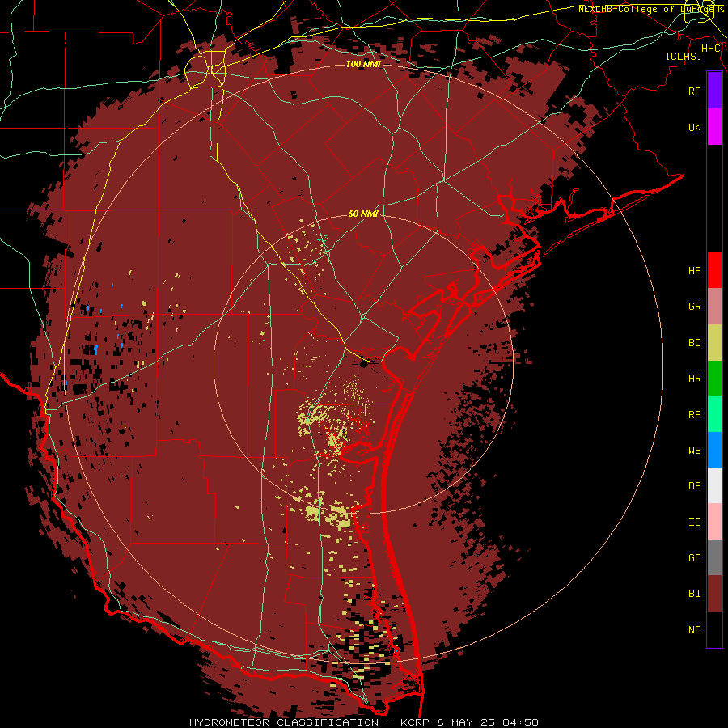Click the WS legend label
The image size is (728, 728).
click(x=694, y=451)
